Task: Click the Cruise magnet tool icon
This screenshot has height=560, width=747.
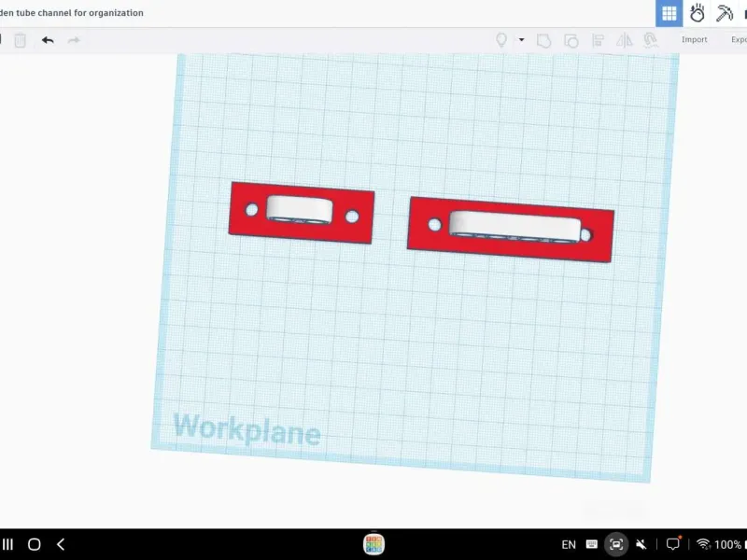Action: [651, 40]
